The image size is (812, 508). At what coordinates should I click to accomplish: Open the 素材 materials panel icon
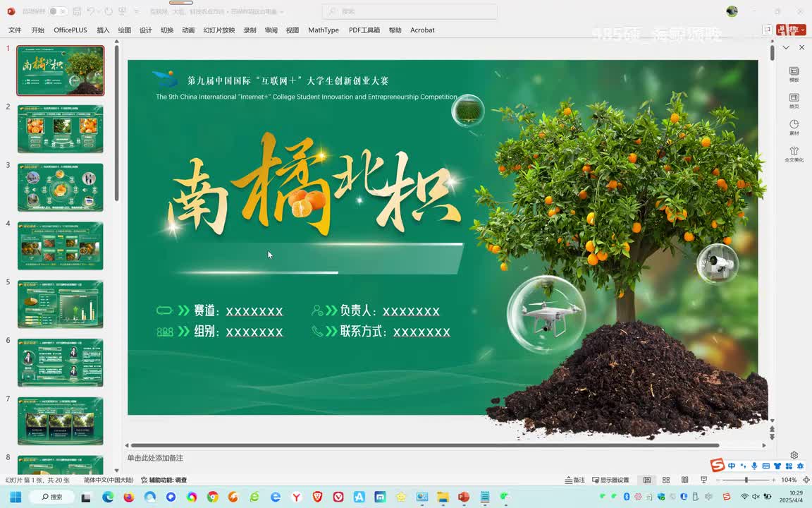[794, 128]
